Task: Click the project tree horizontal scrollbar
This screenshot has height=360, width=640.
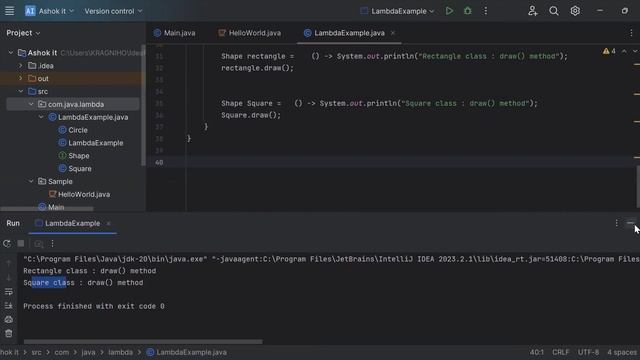Action: [x=47, y=209]
